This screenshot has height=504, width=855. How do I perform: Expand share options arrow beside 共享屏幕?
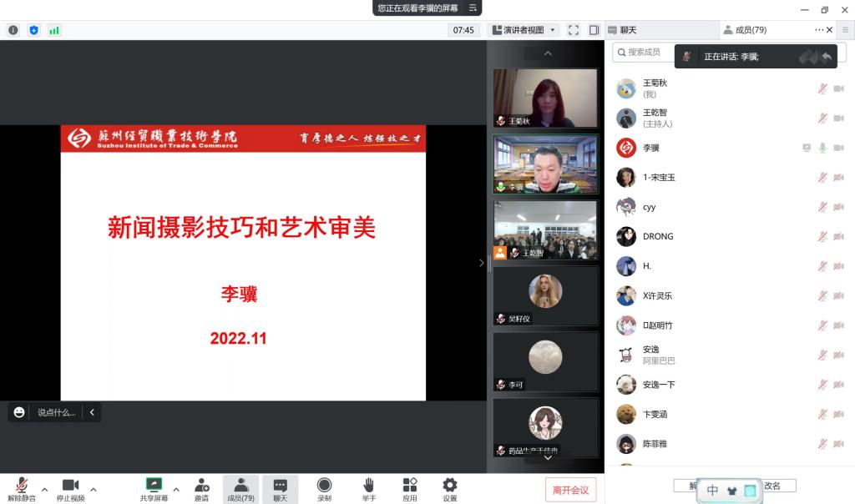coord(176,489)
